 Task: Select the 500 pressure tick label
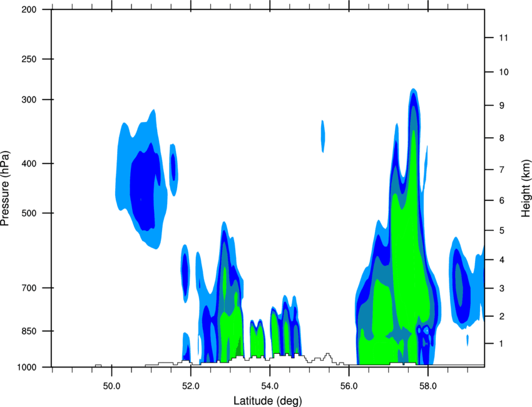[29, 213]
